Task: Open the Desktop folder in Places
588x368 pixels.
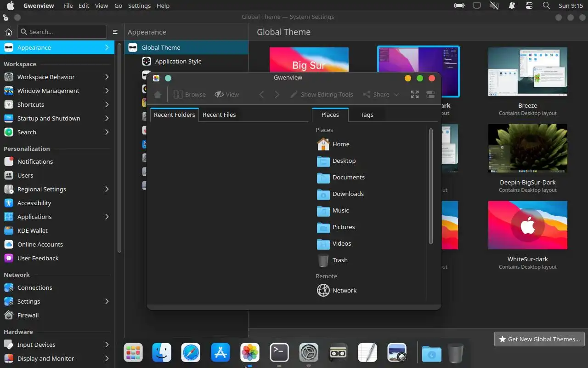Action: tap(336, 161)
